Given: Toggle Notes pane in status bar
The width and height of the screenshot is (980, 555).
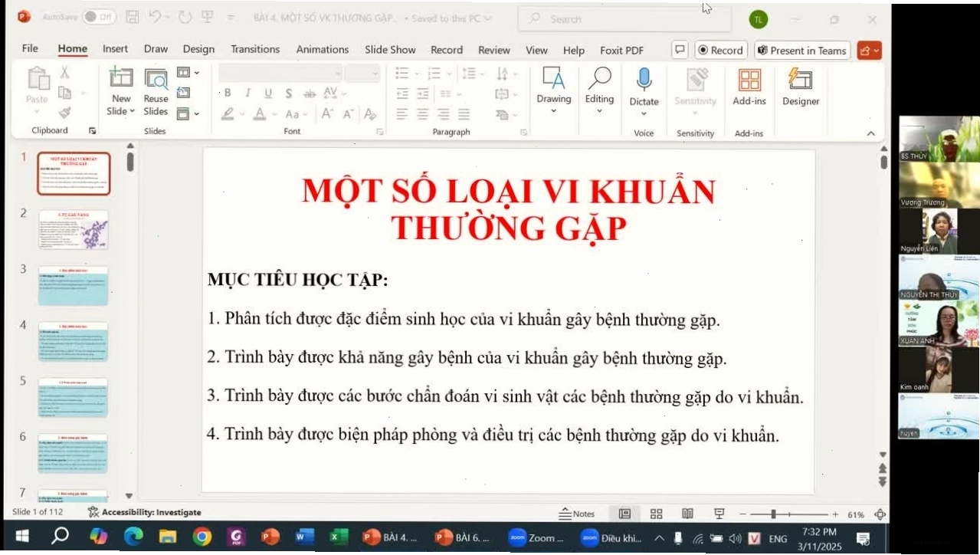Looking at the screenshot, I should tap(577, 514).
